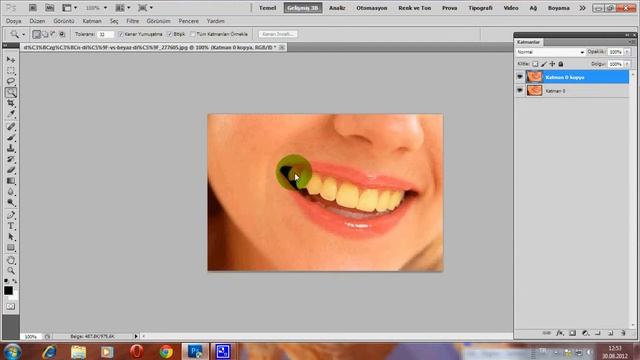Select the Rectangle shape tool
This screenshot has width=640, height=360.
coord(11,247)
